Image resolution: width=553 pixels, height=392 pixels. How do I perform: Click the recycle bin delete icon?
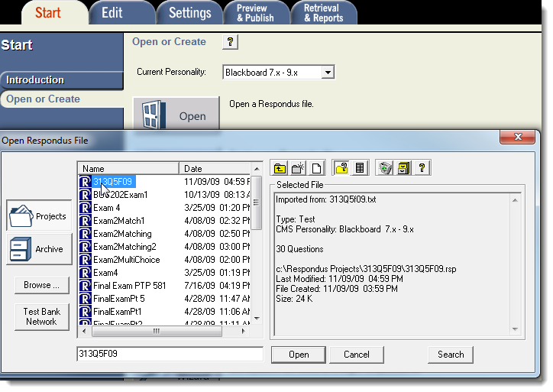[x=386, y=168]
